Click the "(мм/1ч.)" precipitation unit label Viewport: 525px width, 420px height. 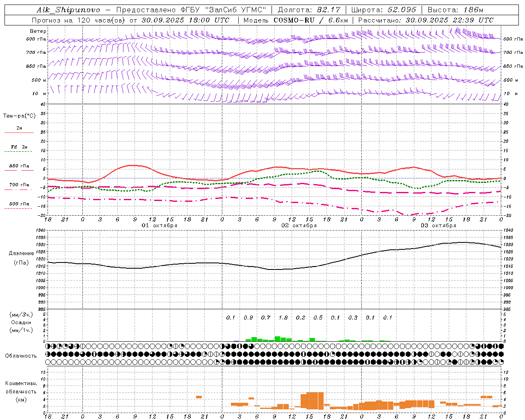21,330
